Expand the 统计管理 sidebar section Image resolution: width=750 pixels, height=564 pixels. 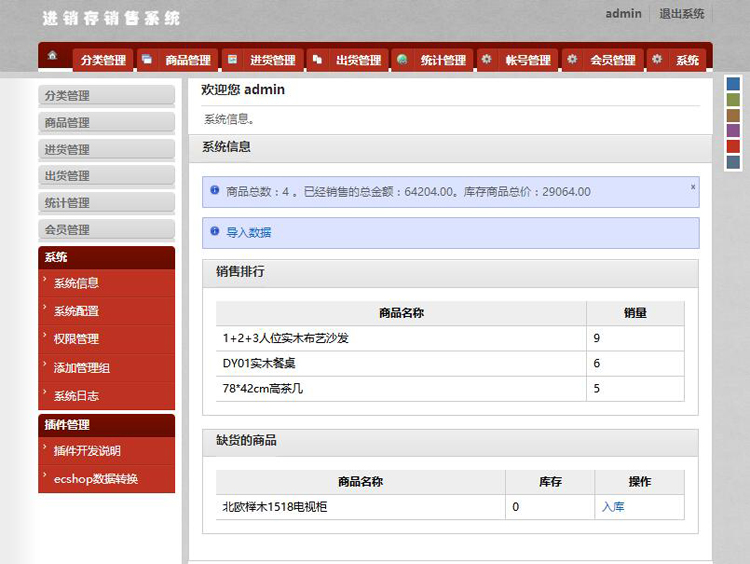[106, 203]
